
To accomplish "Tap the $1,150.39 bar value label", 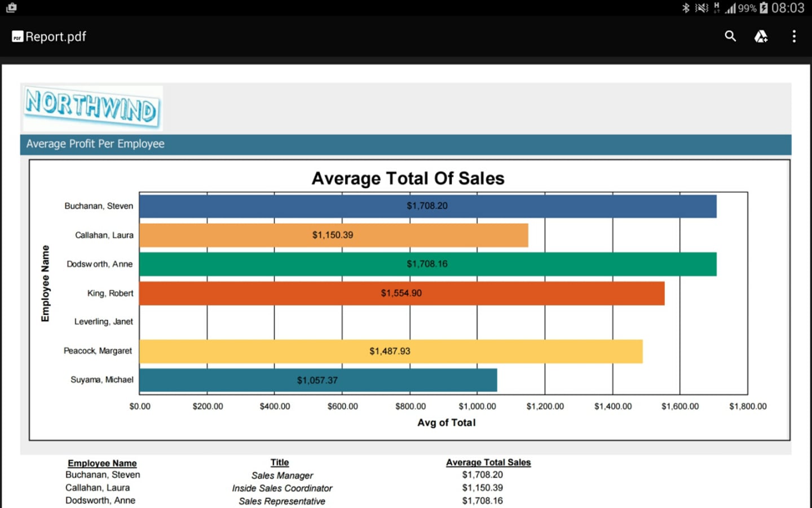I will coord(333,235).
